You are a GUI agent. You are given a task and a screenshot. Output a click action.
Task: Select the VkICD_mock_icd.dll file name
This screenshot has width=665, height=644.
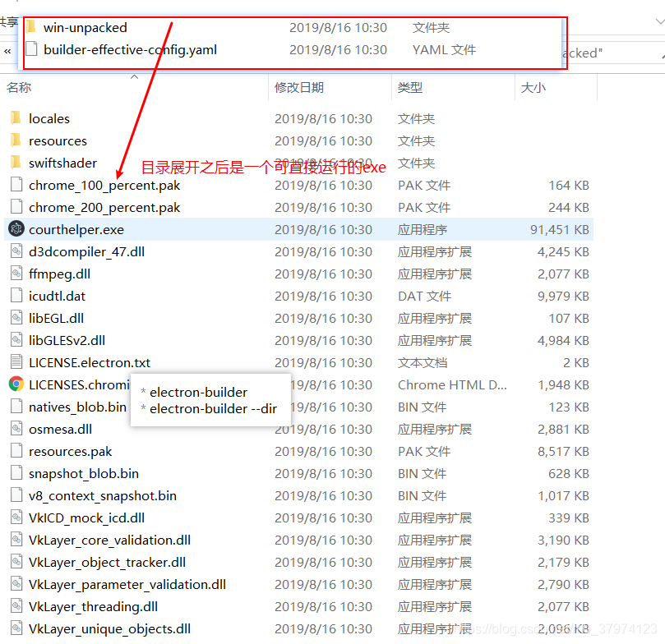click(86, 517)
